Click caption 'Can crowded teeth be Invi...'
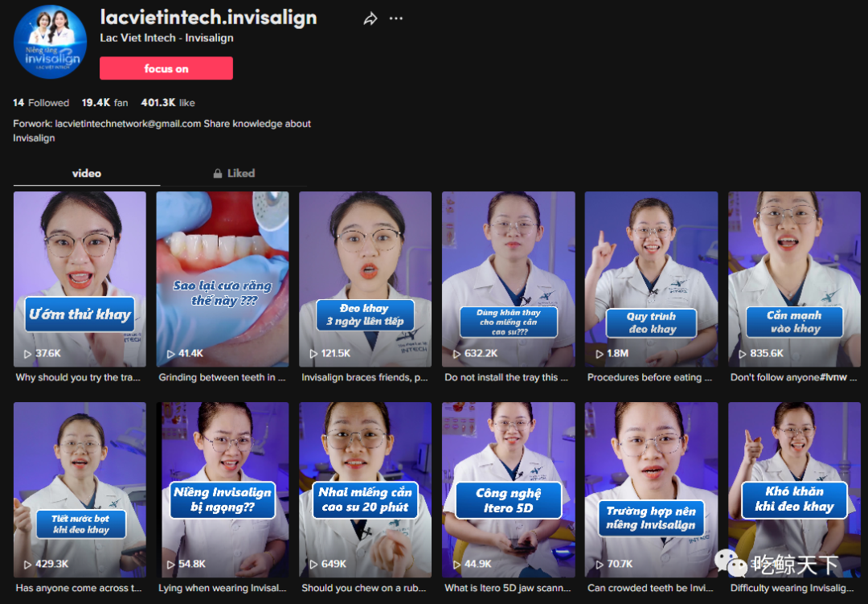 tap(650, 588)
